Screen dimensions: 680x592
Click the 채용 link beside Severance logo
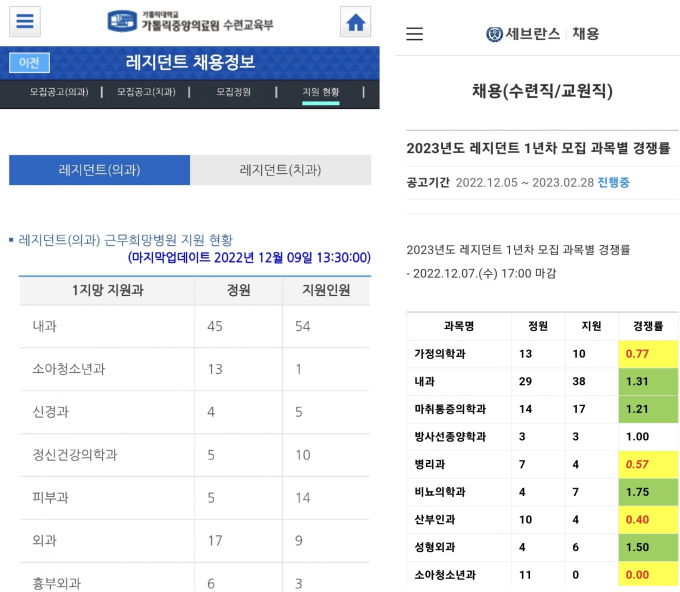(x=586, y=34)
